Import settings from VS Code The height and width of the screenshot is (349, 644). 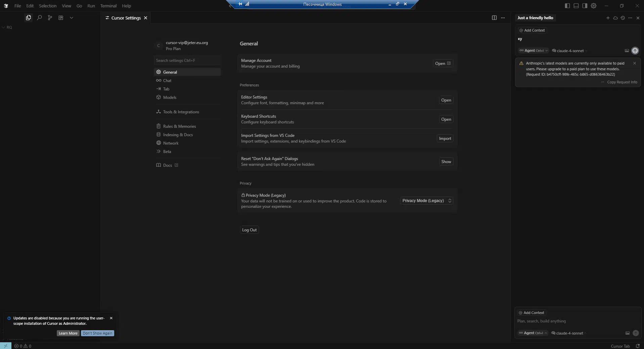coord(445,139)
